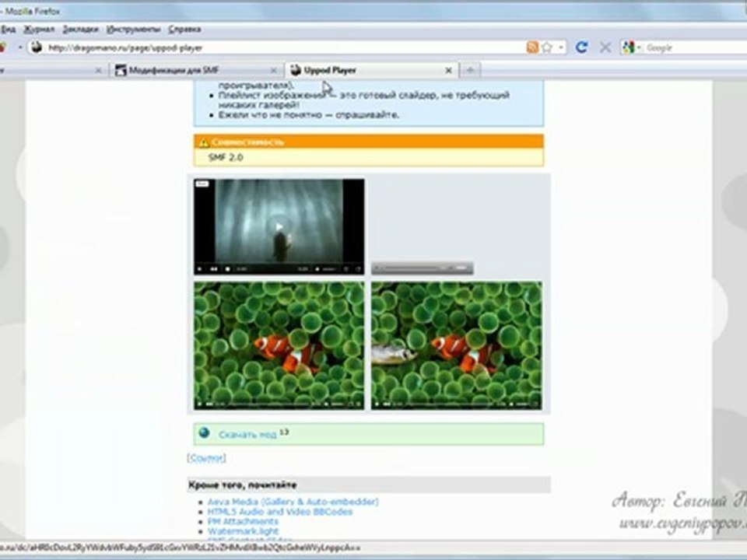The height and width of the screenshot is (560, 747).
Task: Select the Uppod Player tab
Action: point(372,71)
